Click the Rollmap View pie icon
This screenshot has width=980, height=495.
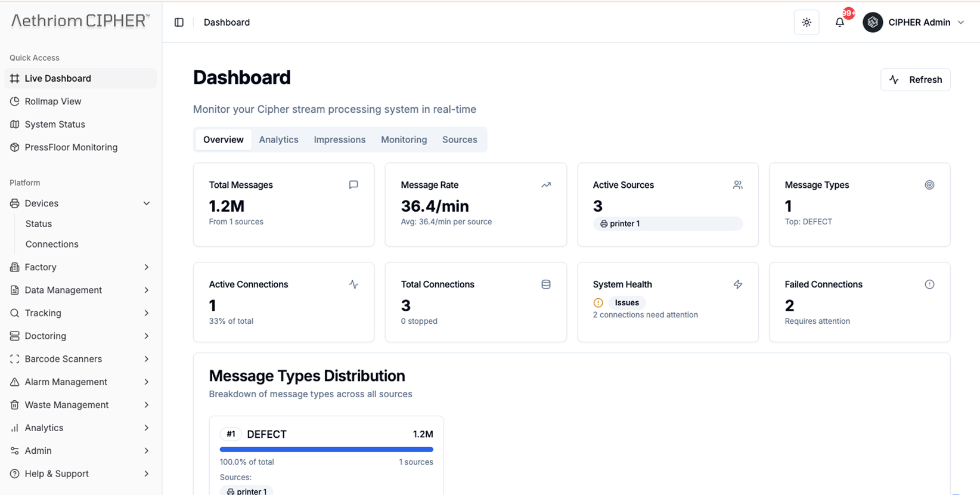point(15,101)
